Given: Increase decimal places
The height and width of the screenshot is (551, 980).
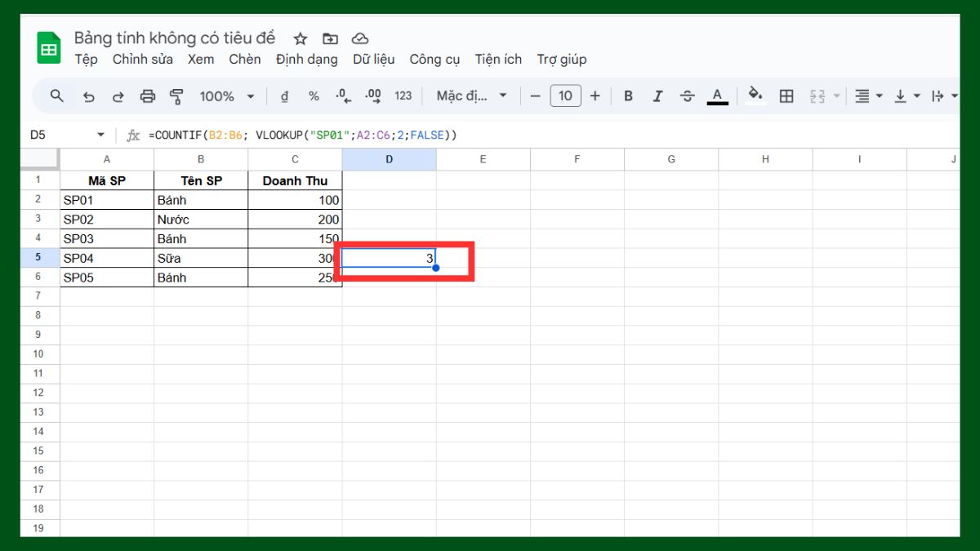Looking at the screenshot, I should tap(373, 96).
